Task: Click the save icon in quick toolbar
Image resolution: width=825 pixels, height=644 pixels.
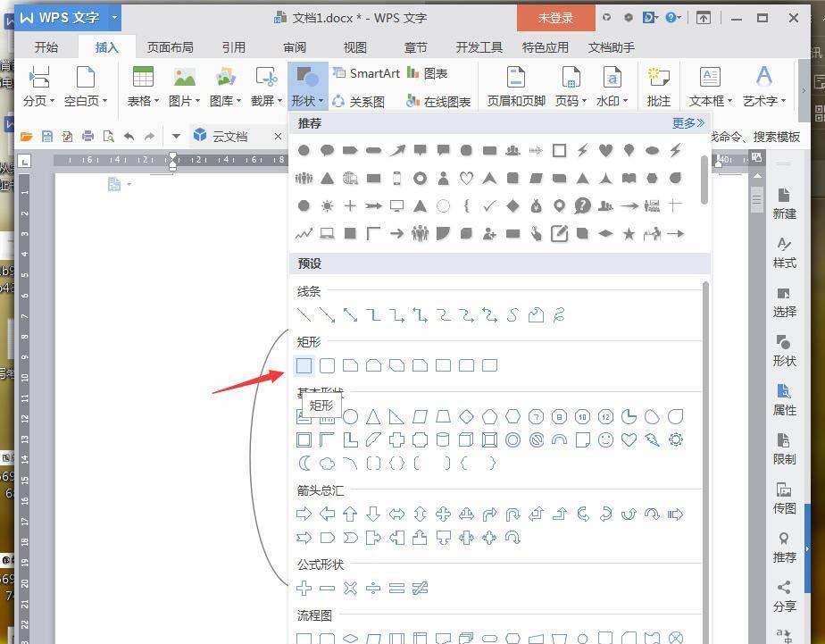Action: [x=46, y=137]
